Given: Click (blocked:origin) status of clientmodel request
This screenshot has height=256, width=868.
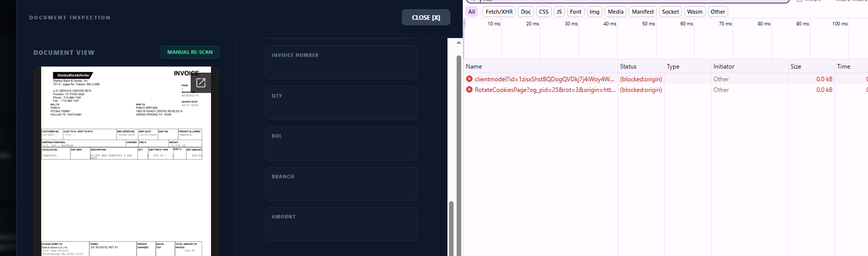Looking at the screenshot, I should coord(641,79).
